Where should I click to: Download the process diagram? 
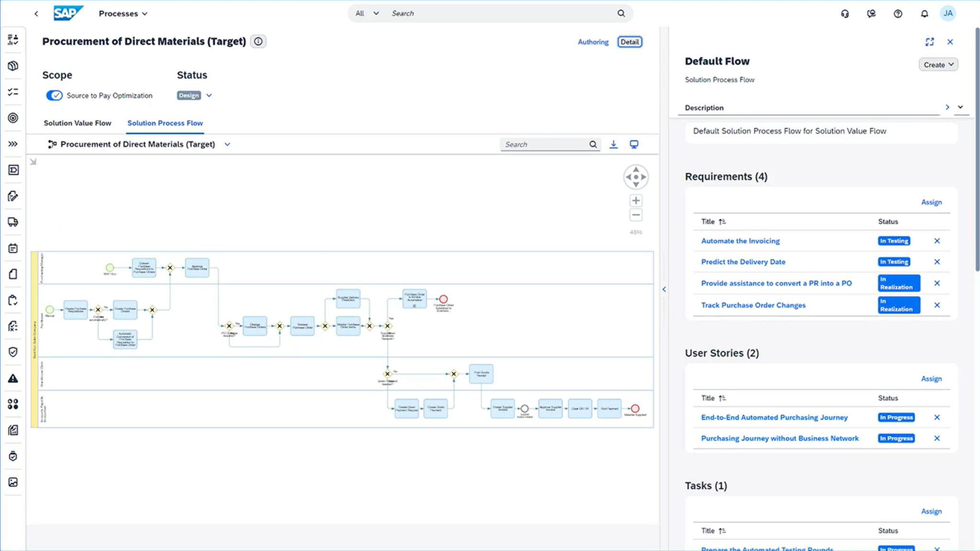click(x=614, y=144)
